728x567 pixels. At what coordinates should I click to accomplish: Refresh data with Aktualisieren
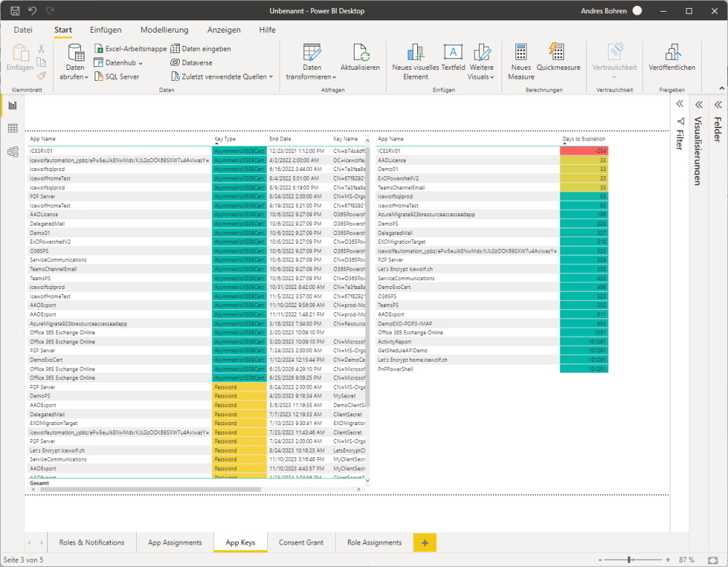click(x=360, y=58)
